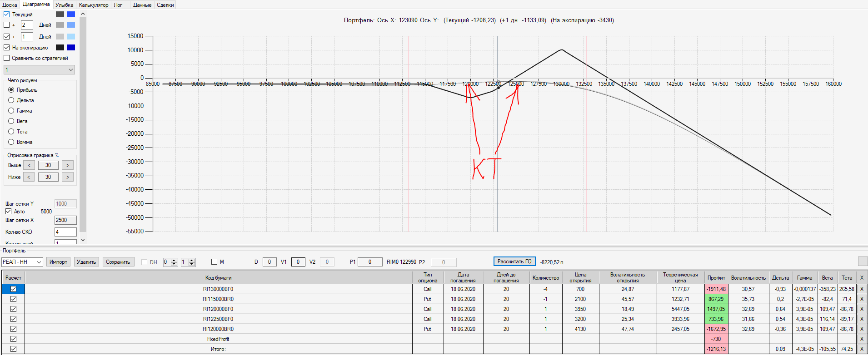Select the Дельта radio button
The image size is (868, 355).
[11, 100]
